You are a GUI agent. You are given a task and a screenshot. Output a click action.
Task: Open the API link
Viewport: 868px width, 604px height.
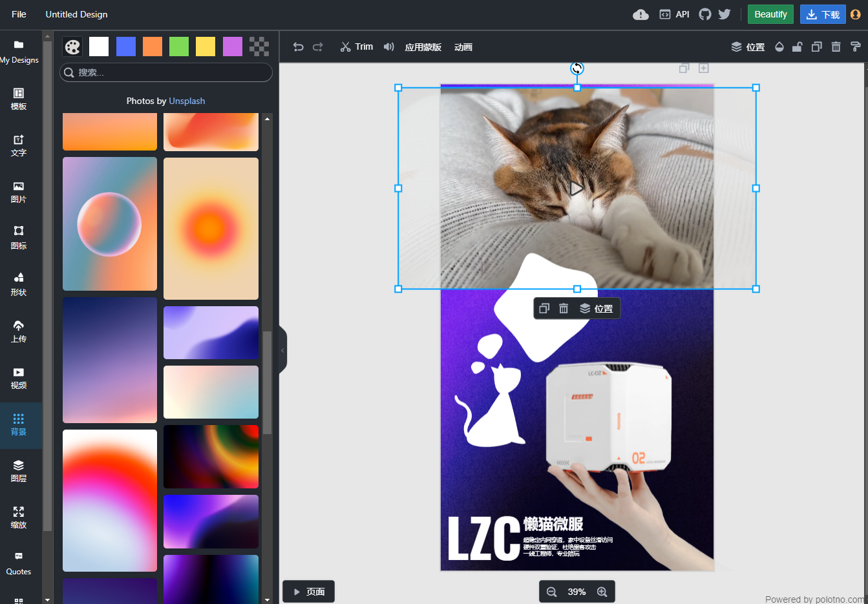point(674,14)
